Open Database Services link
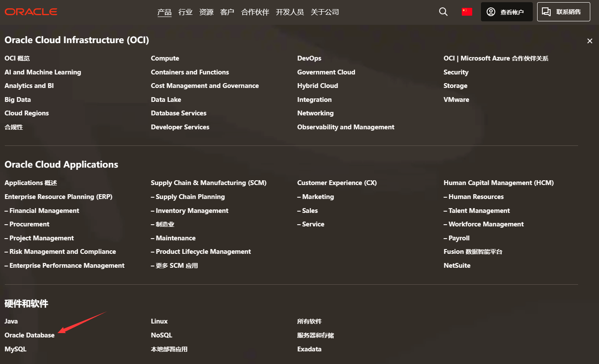The width and height of the screenshot is (599, 364). [179, 113]
